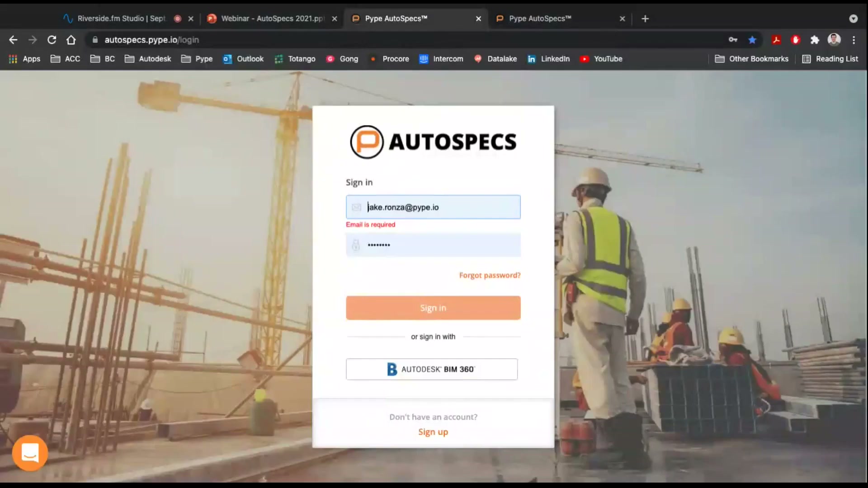Open the Apps grid shortcut

pyautogui.click(x=24, y=59)
